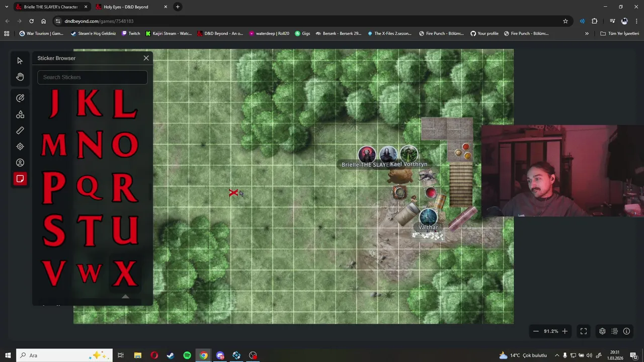
Task: Toggle the active Sticker tool
Action: pos(20,178)
